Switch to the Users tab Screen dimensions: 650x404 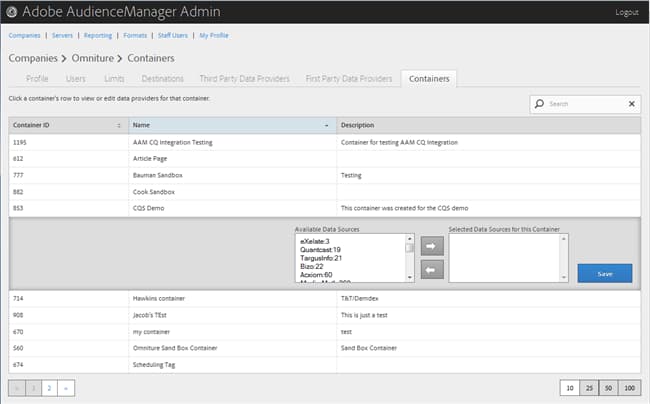(75, 79)
